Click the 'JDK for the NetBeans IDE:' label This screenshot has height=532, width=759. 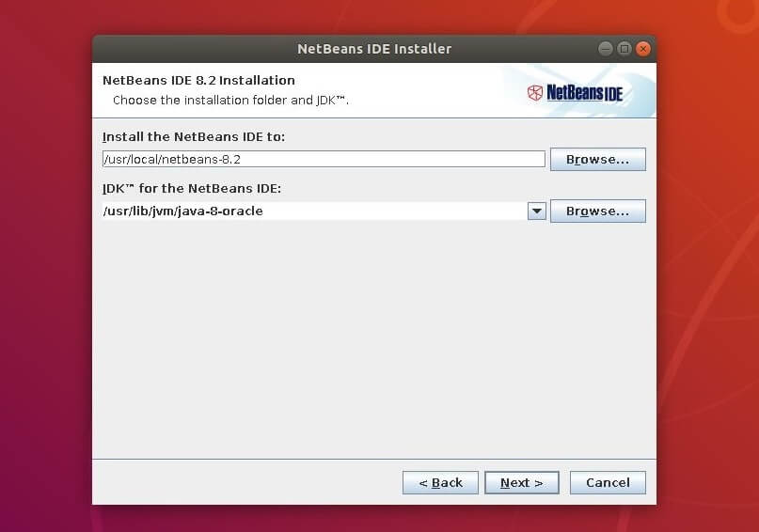(192, 188)
